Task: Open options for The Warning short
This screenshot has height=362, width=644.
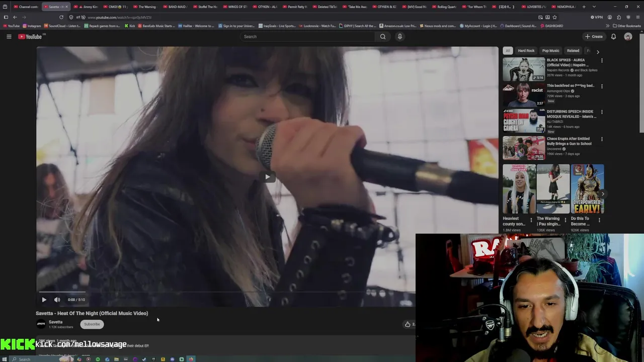Action: 565,220
